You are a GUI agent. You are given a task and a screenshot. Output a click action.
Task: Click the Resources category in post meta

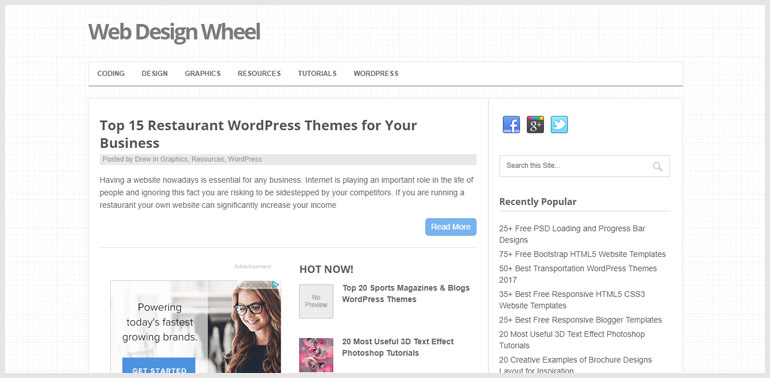coord(208,160)
